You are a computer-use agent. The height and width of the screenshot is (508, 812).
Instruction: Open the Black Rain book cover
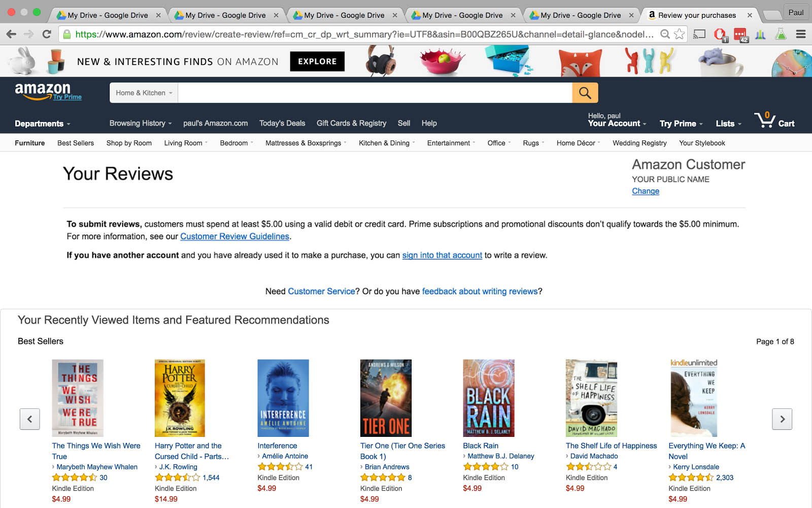tap(489, 398)
